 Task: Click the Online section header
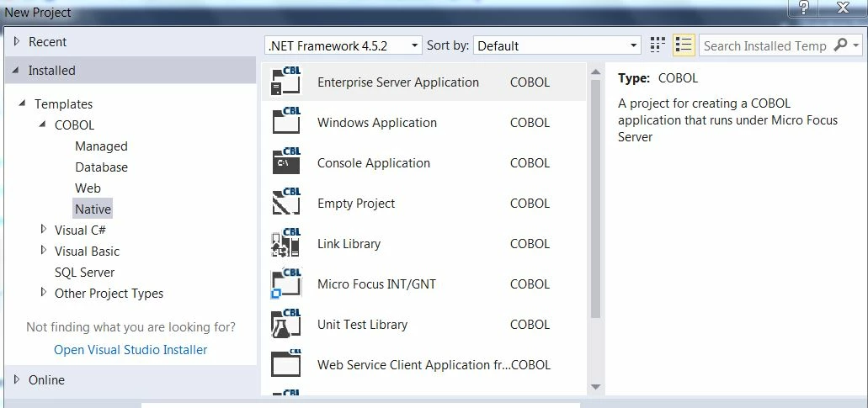click(x=130, y=379)
